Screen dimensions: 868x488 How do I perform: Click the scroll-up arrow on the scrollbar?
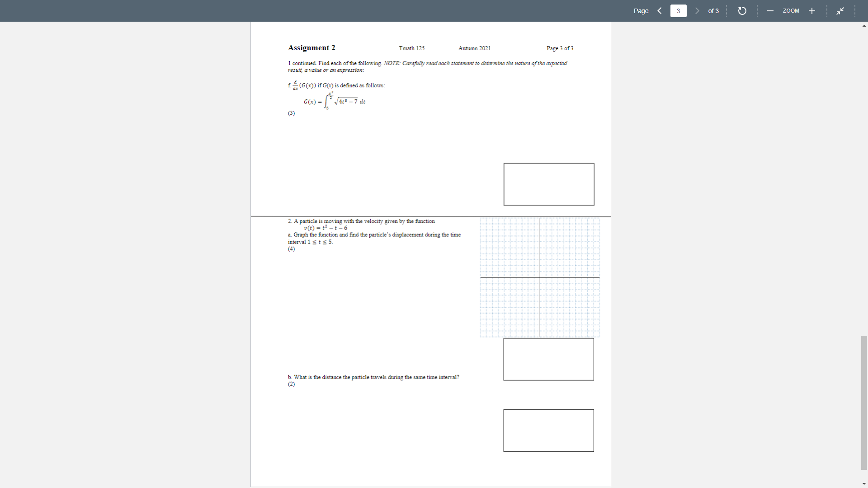click(x=863, y=26)
